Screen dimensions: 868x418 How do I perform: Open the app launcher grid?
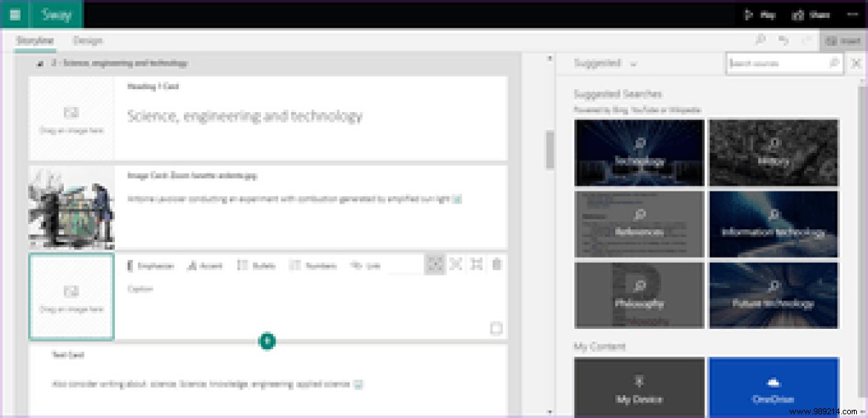point(14,15)
